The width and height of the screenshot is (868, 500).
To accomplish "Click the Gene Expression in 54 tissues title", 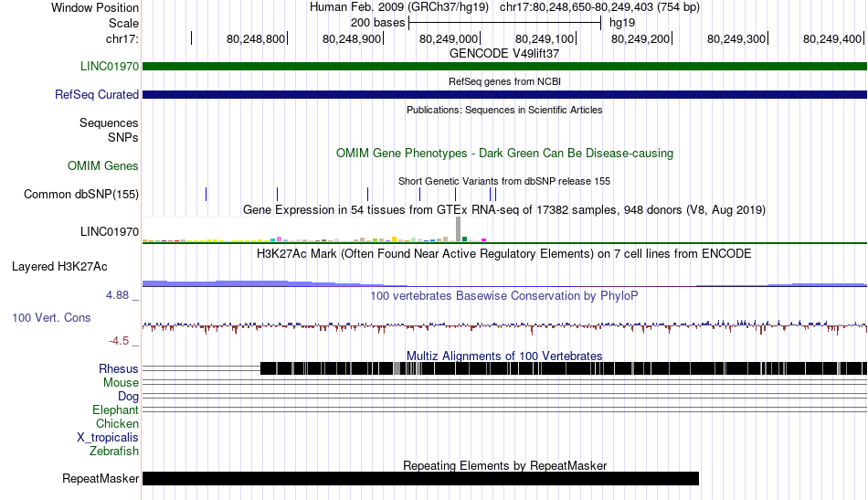I will [x=504, y=210].
